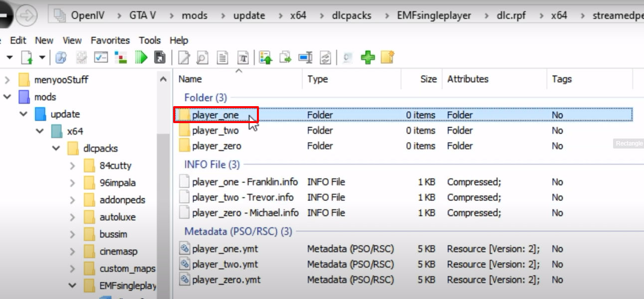The image size is (644, 299).
Task: Go to GTA V in the breadcrumb path
Action: tap(143, 15)
